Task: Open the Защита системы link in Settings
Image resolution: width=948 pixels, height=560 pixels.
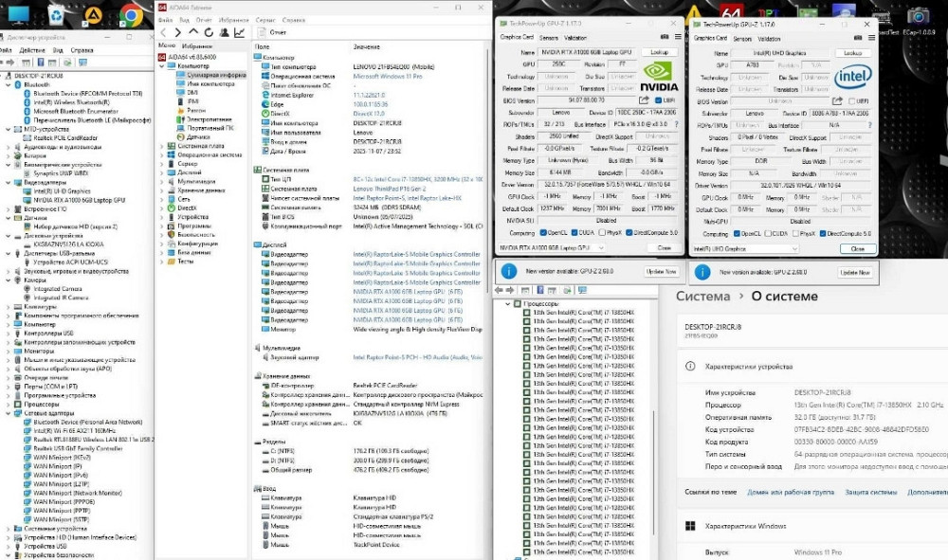Action: [870, 493]
